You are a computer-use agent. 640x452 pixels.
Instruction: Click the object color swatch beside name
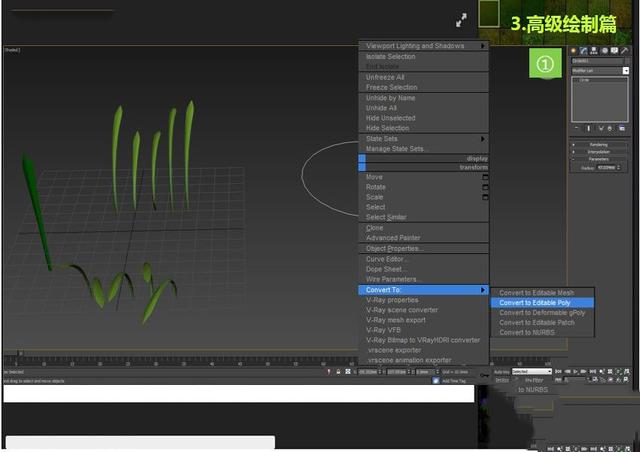(x=625, y=61)
